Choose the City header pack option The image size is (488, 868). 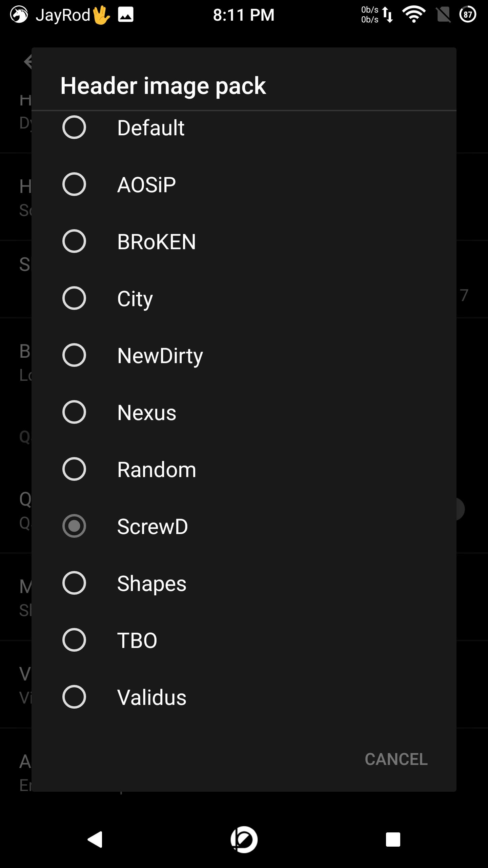[244, 298]
